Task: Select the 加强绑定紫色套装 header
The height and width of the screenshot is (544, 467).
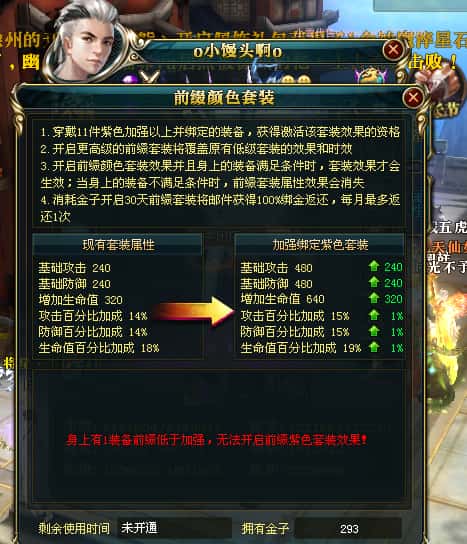Action: click(x=320, y=245)
